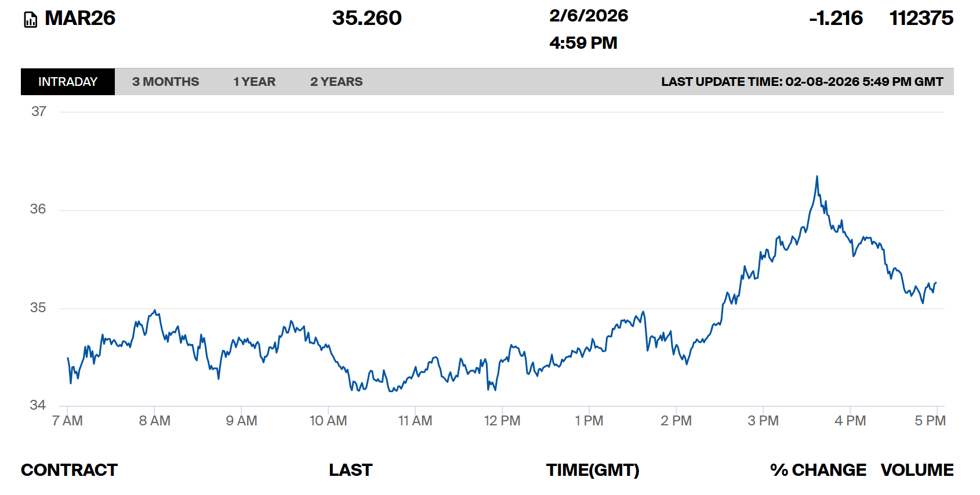Click the last price 35.260
The height and width of the screenshot is (495, 980).
[366, 19]
